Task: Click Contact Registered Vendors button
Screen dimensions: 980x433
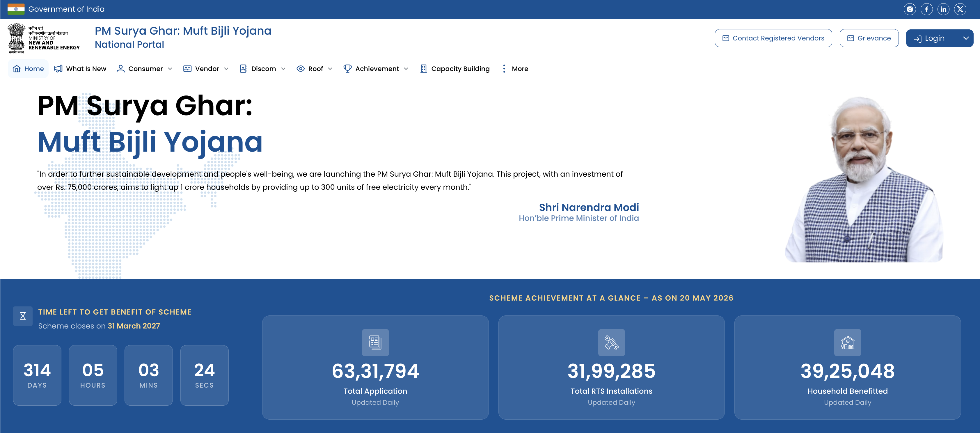Action: click(x=773, y=38)
